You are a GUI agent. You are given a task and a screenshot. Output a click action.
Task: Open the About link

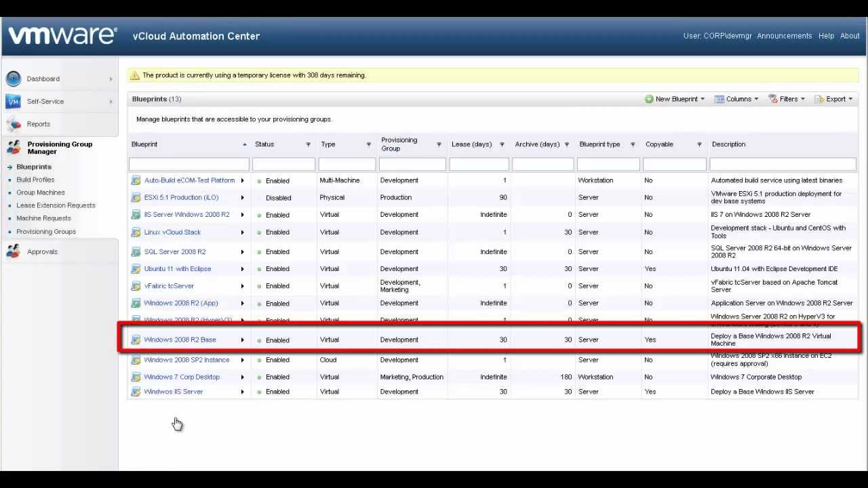[x=850, y=36]
